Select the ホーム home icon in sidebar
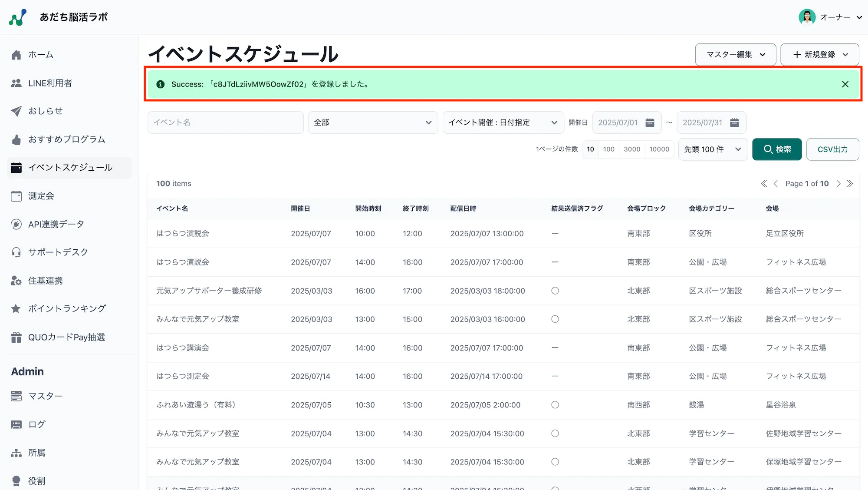 (x=16, y=55)
